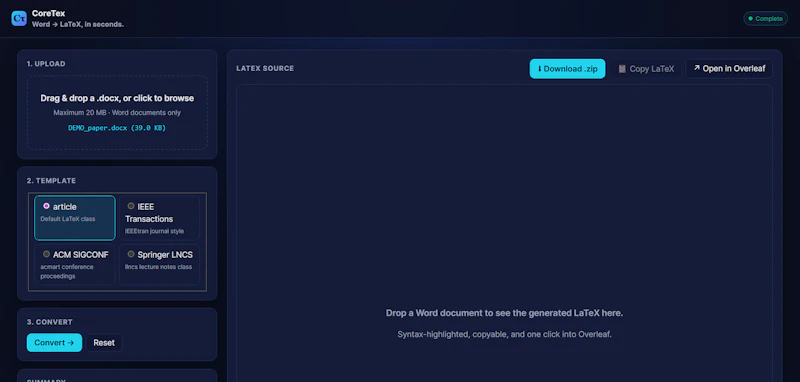Click the download arrow icon on Download .zip
Image resolution: width=800 pixels, height=382 pixels.
click(540, 69)
